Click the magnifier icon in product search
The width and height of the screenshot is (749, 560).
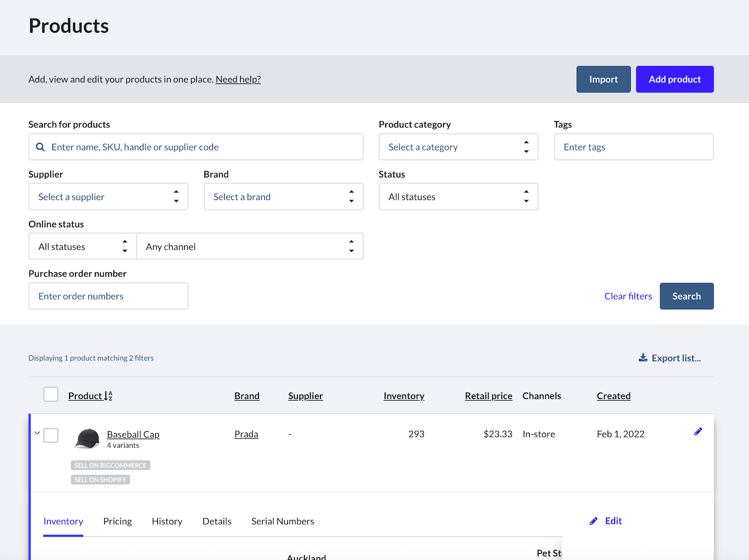click(x=40, y=147)
